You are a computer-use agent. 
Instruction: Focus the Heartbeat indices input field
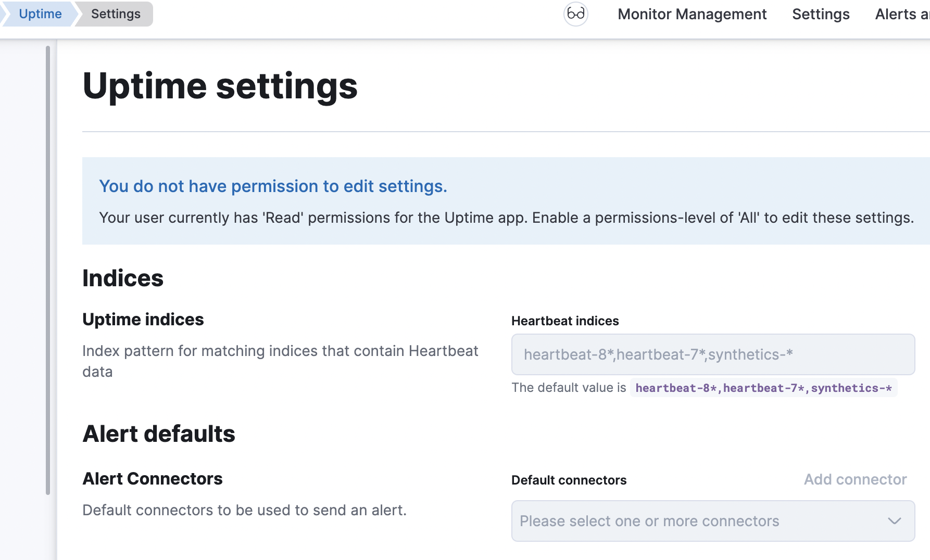(x=712, y=354)
